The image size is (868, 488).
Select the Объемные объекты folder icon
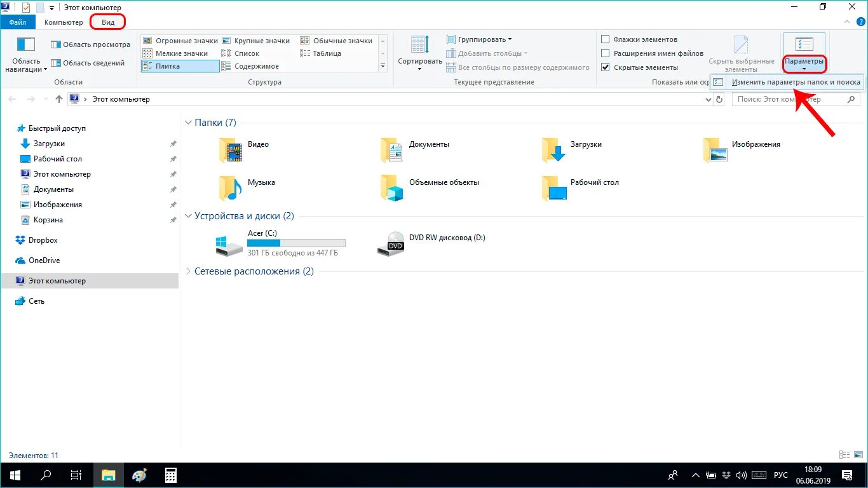(x=392, y=188)
